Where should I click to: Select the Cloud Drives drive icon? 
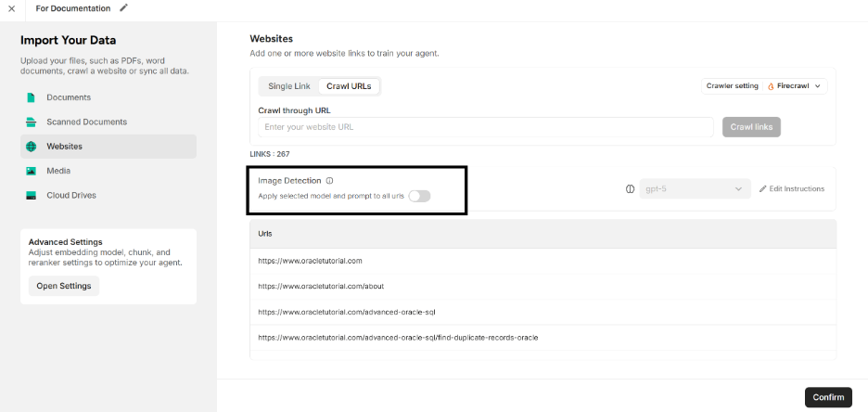(x=31, y=196)
